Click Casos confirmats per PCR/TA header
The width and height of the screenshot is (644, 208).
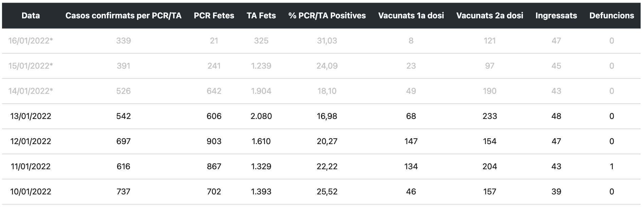pos(123,16)
